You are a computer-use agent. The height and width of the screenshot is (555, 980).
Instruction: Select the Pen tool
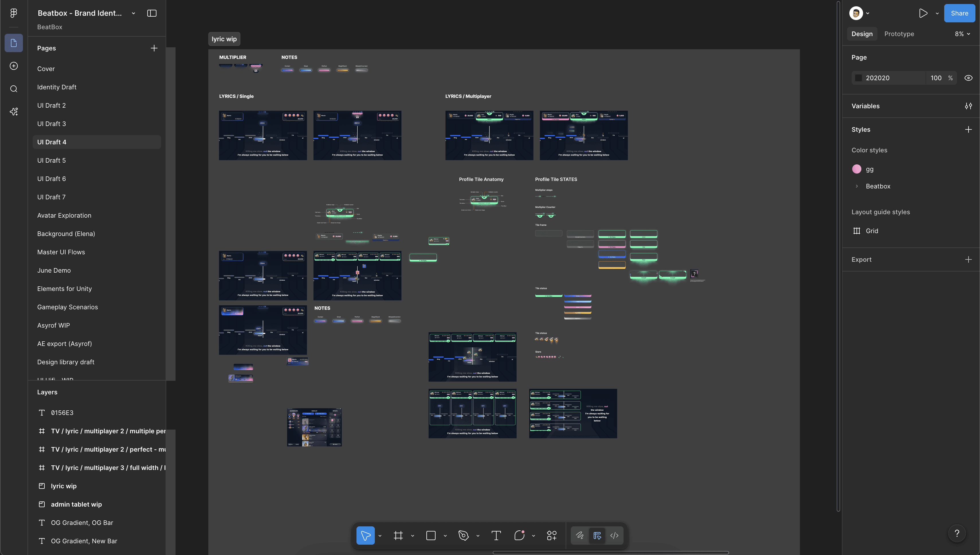[463, 536]
